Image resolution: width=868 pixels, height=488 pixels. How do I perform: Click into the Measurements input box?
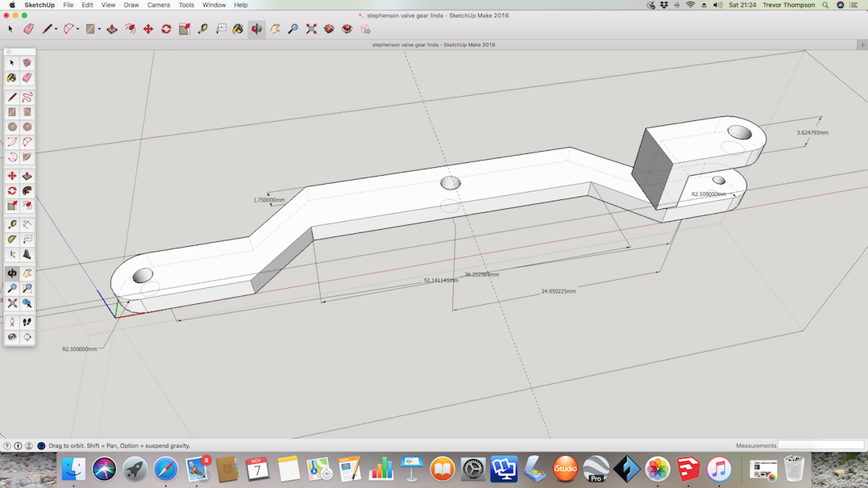821,445
